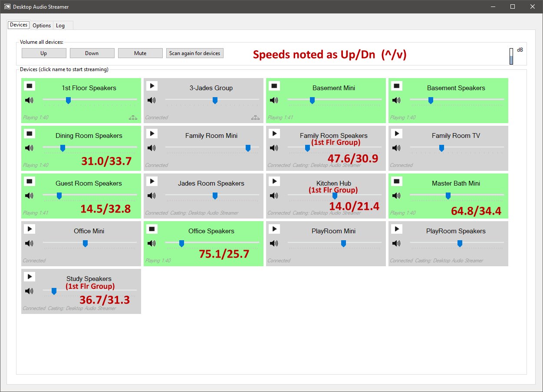Mute Jades Room Speakers speaker icon

[151, 196]
